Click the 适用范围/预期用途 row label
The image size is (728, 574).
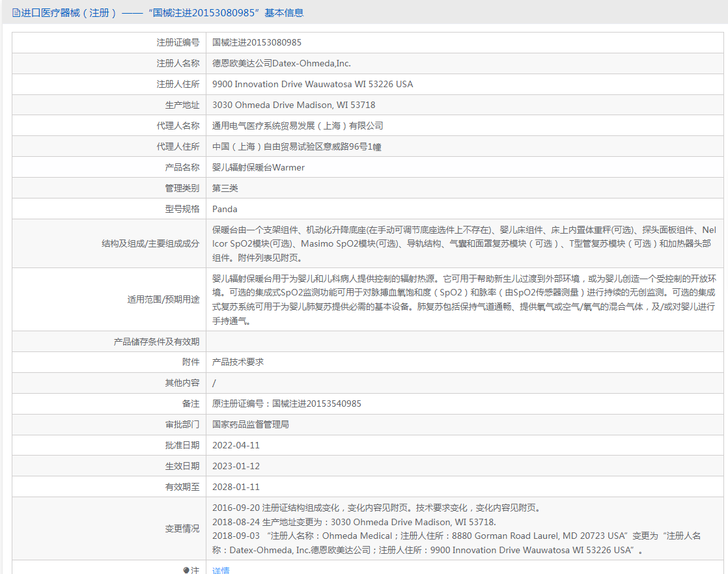point(163,299)
